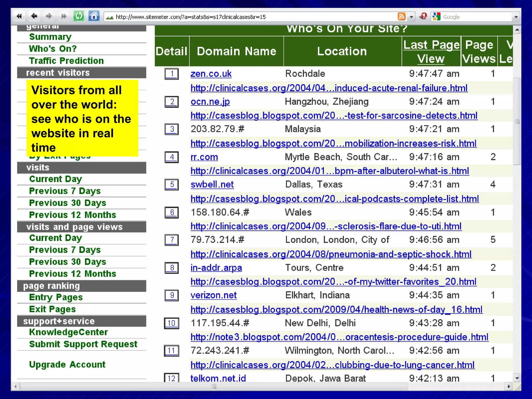Open address bar history dropdown arrow
The image size is (532, 399).
[x=411, y=17]
